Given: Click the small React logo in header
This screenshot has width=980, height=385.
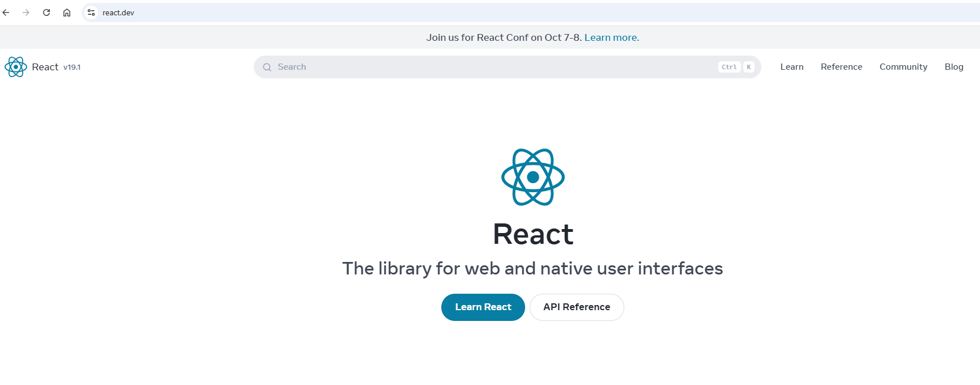Looking at the screenshot, I should (x=16, y=67).
